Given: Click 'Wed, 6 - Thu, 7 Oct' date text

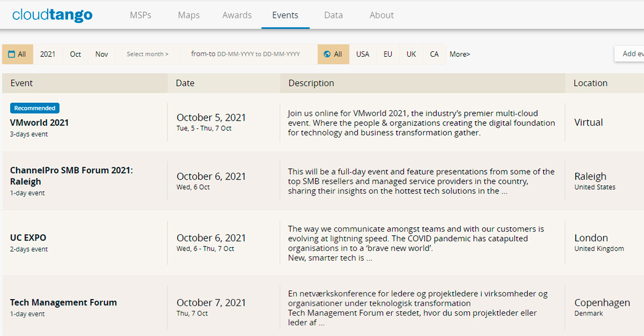Looking at the screenshot, I should click(206, 249).
